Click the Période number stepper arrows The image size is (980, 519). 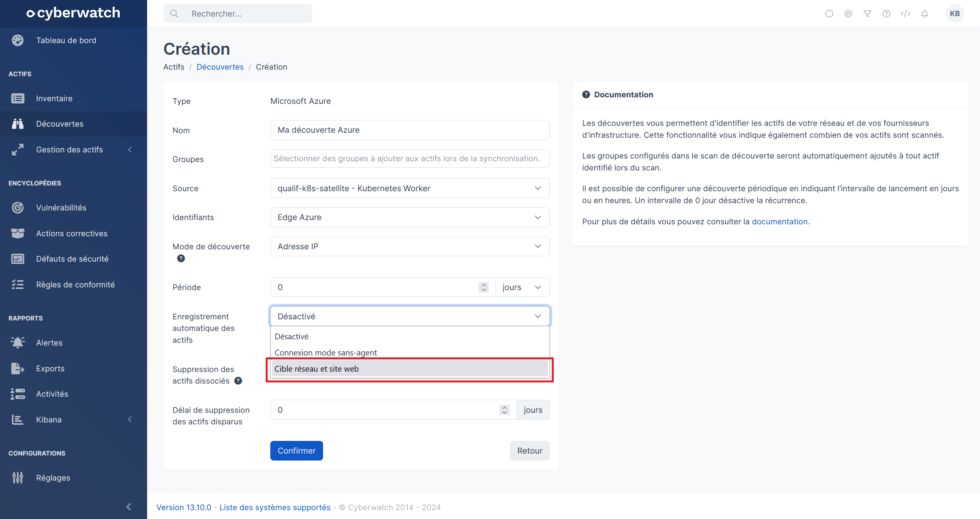484,287
